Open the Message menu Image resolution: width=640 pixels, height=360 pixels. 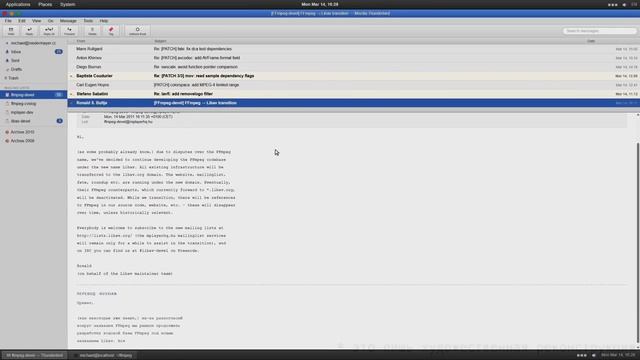click(68, 21)
